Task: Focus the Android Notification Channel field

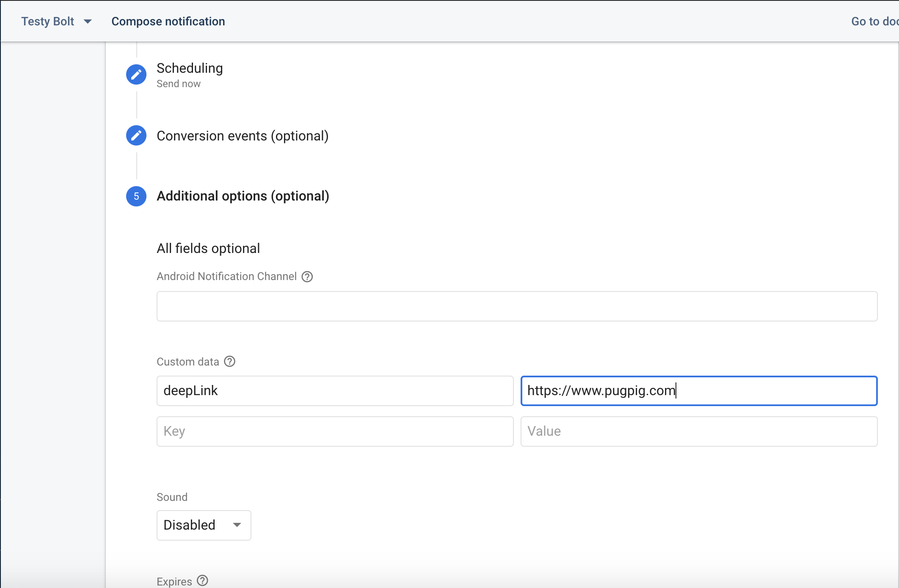Action: pos(517,306)
